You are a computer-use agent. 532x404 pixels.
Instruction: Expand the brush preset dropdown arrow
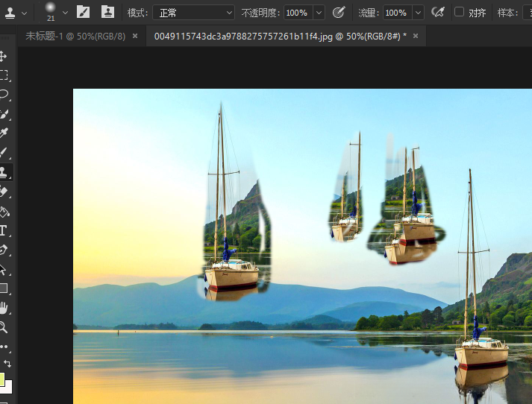point(65,13)
